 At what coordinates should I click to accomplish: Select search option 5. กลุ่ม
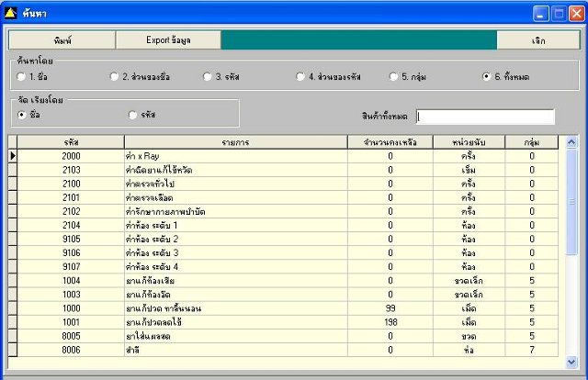coord(393,77)
